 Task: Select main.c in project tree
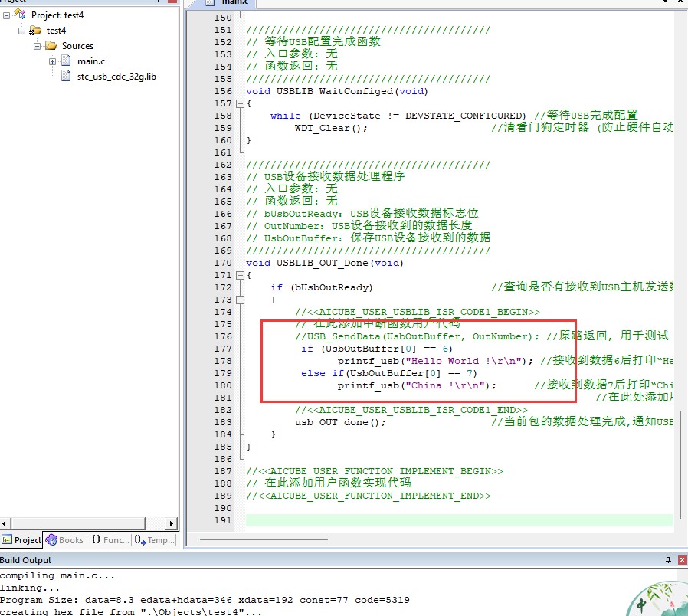(91, 61)
